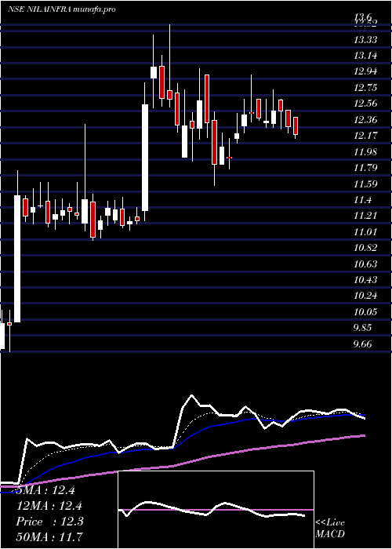The width and height of the screenshot is (392, 549).
Task: Select the 11.59 price axis label
Action: [365, 184]
